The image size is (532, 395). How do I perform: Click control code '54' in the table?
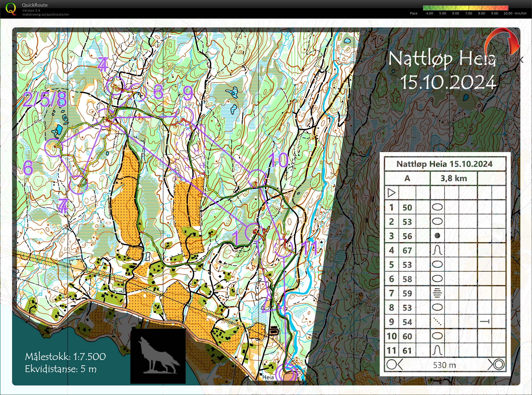tap(407, 322)
